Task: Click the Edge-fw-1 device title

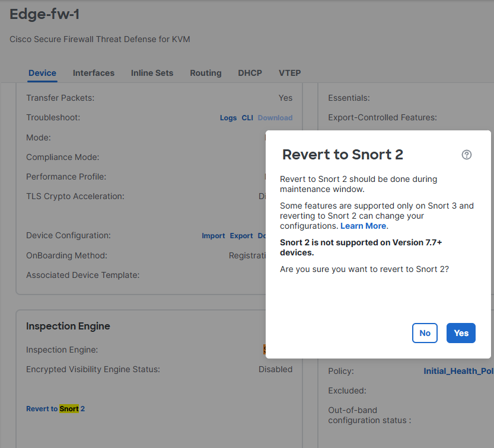Action: click(x=44, y=14)
